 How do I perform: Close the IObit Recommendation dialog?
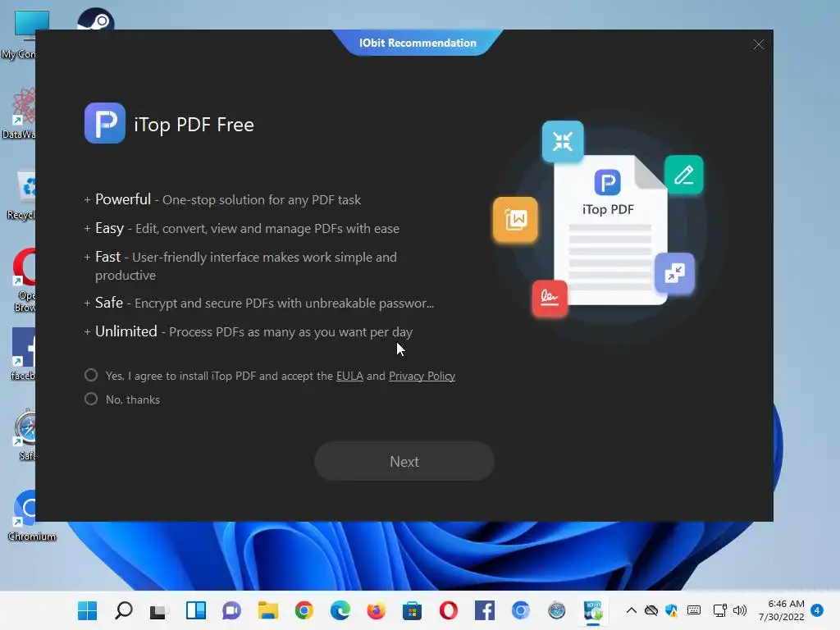pyautogui.click(x=758, y=44)
